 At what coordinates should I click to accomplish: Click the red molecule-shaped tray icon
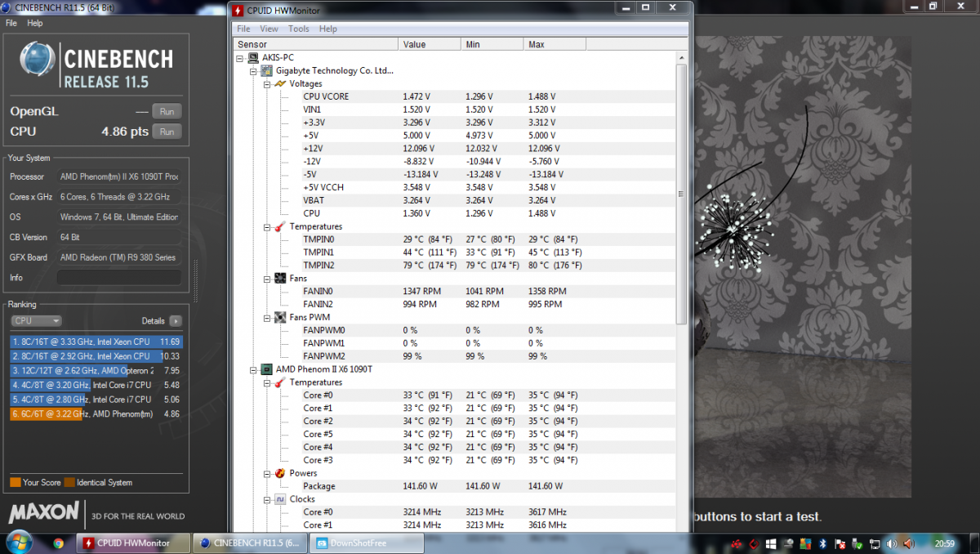click(737, 543)
